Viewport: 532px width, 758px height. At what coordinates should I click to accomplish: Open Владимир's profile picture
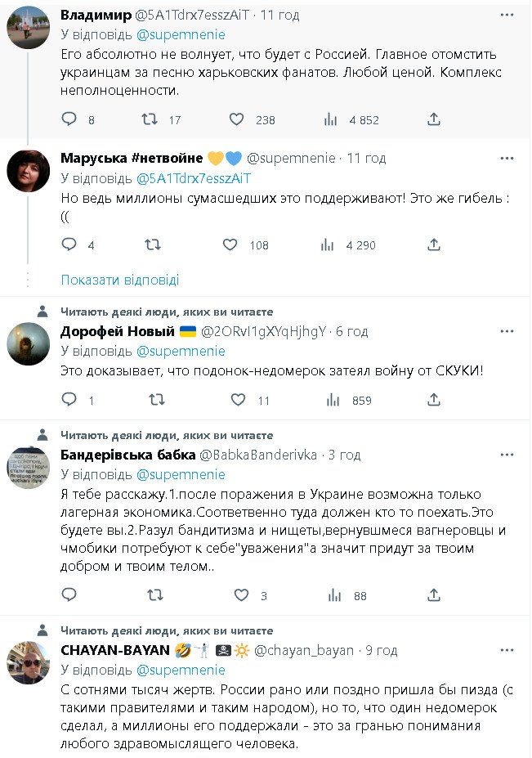pos(29,27)
